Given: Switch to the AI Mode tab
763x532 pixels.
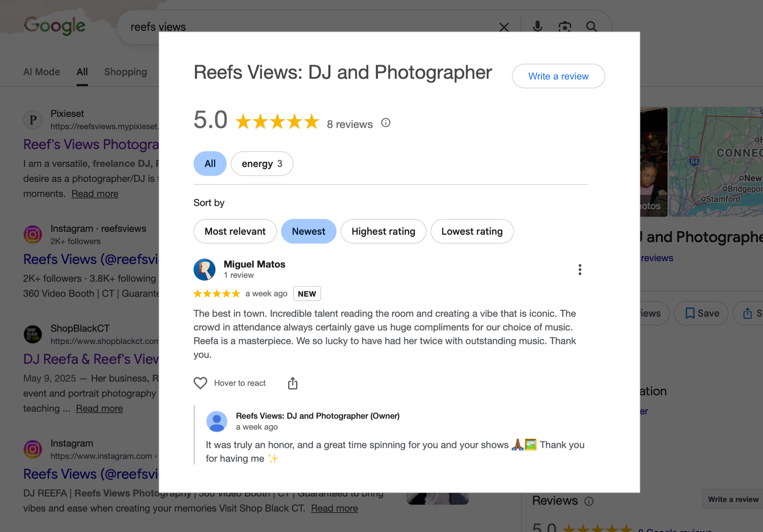Looking at the screenshot, I should pos(42,72).
